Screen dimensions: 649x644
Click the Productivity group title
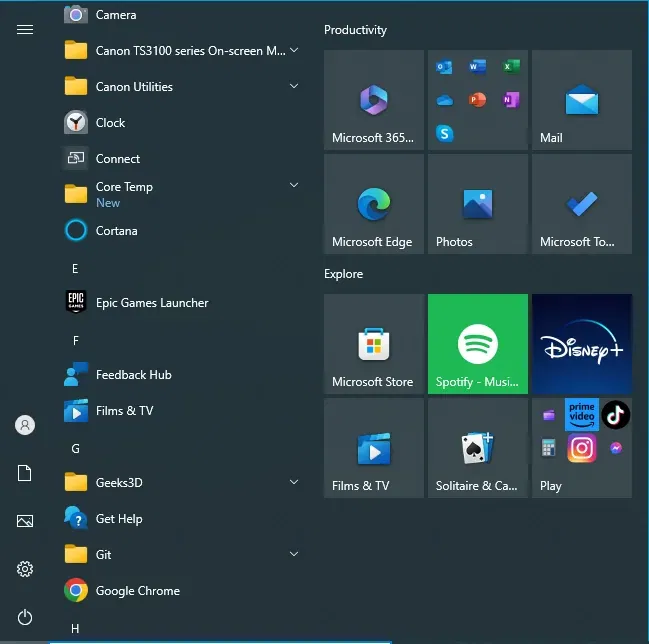[x=355, y=30]
